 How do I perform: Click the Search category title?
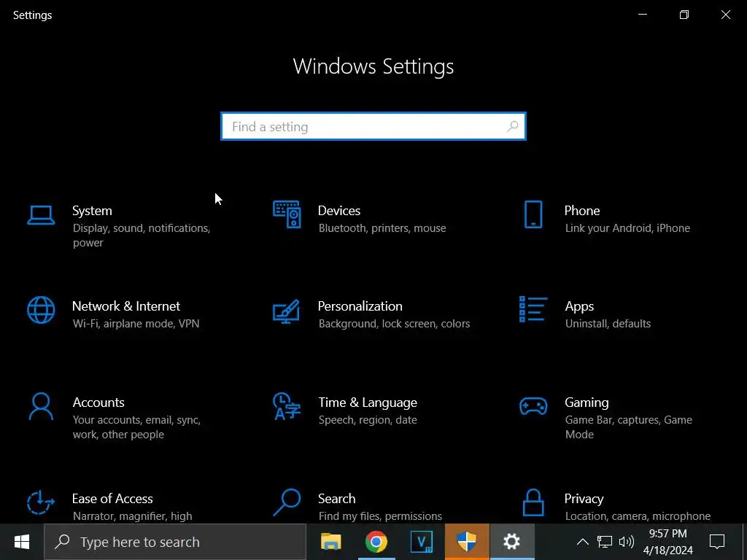337,499
